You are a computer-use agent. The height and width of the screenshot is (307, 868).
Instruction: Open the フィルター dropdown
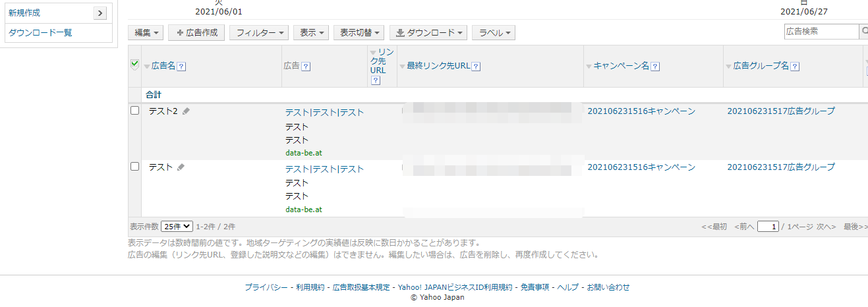[259, 32]
